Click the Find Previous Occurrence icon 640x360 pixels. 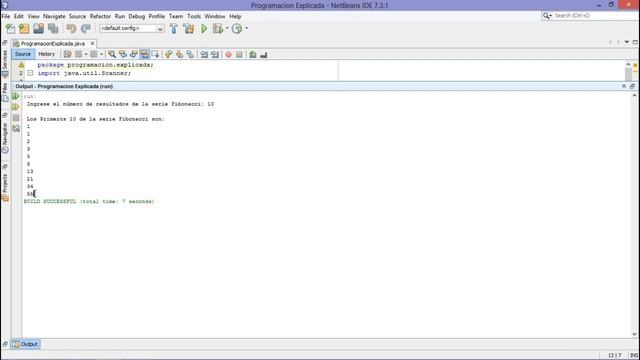click(123, 54)
